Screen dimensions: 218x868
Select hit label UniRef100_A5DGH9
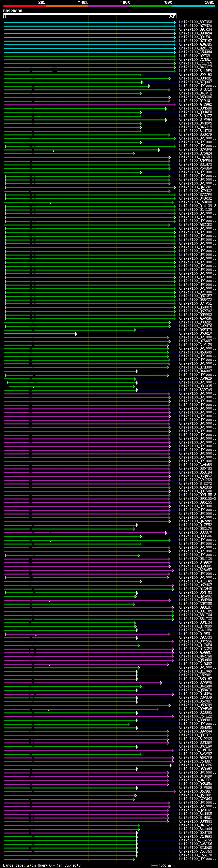coord(196,352)
